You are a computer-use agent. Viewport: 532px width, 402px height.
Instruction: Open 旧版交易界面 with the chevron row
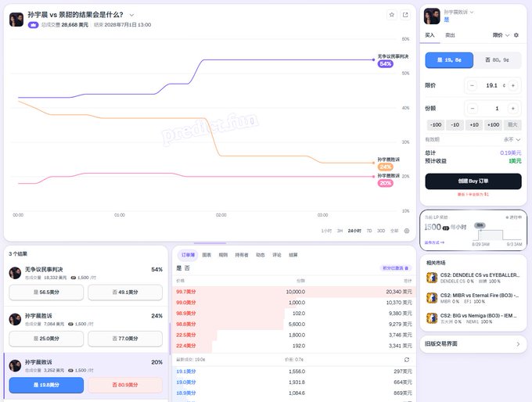(x=473, y=344)
